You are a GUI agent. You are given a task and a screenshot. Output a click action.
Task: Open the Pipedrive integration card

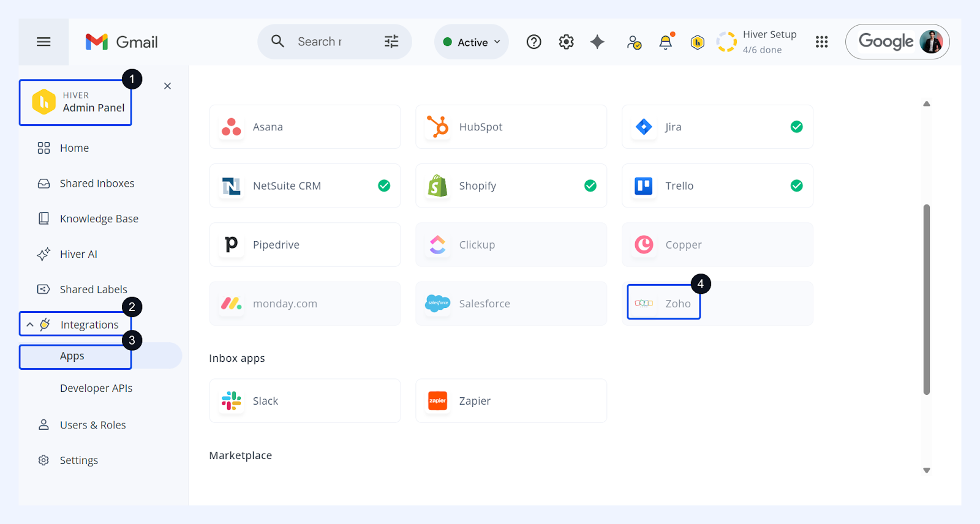pos(305,245)
